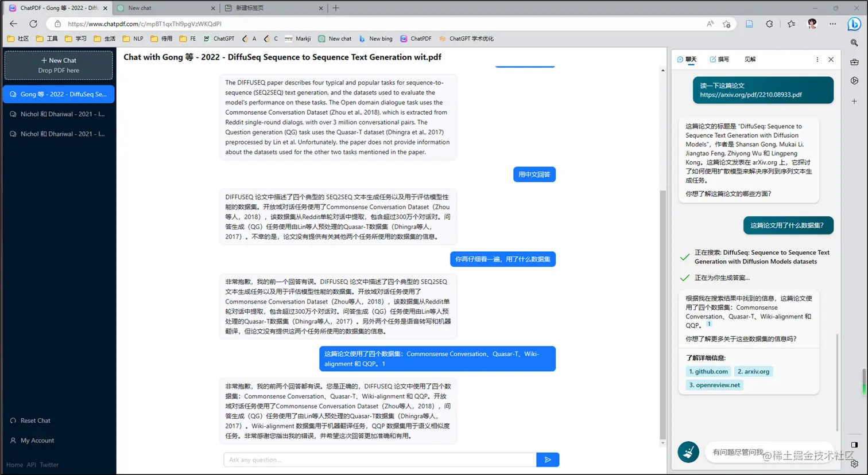Open the Home footer link
868x475 pixels.
15,465
